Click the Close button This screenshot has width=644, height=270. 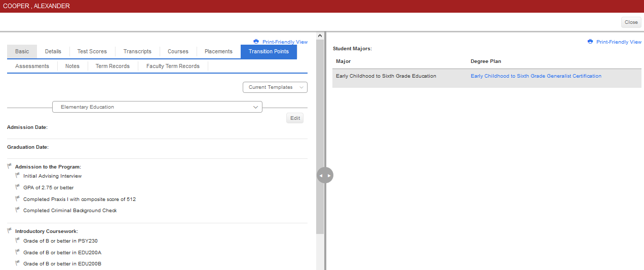coord(631,22)
